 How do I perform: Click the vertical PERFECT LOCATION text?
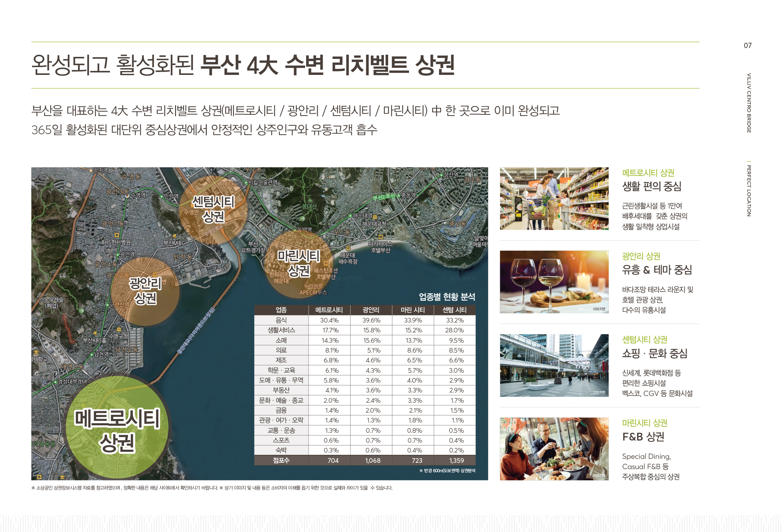pyautogui.click(x=749, y=191)
